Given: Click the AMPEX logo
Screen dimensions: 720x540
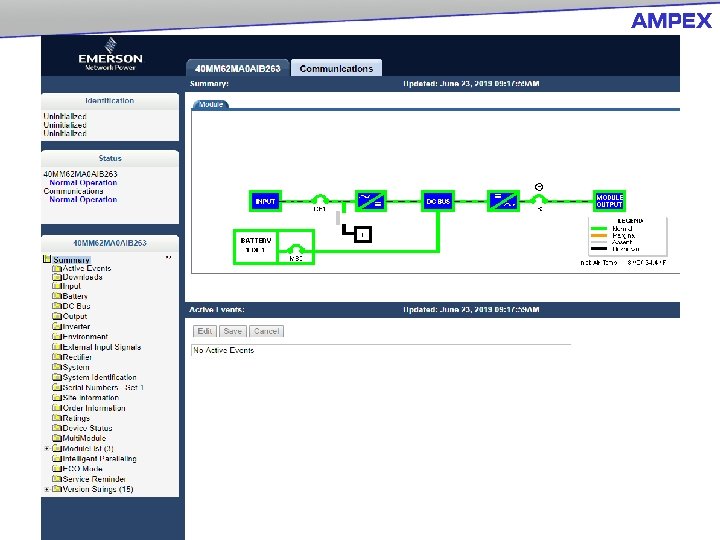Looking at the screenshot, I should pyautogui.click(x=671, y=21).
